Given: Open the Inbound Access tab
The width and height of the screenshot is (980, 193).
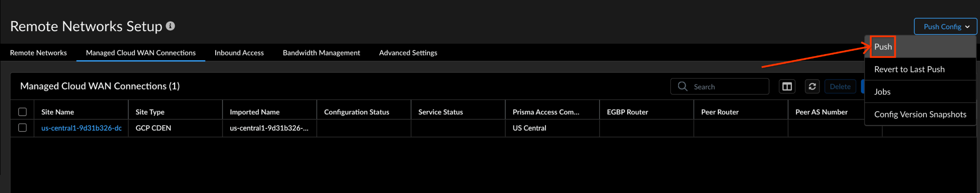Looking at the screenshot, I should 239,53.
